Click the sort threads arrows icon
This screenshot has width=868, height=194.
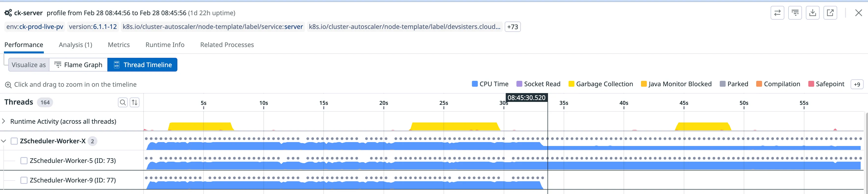click(135, 102)
